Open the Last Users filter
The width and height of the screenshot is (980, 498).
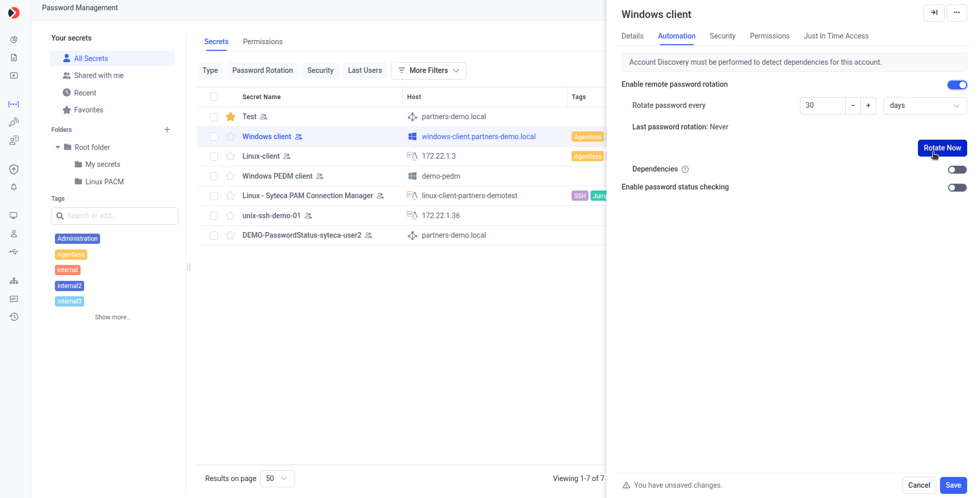point(365,71)
